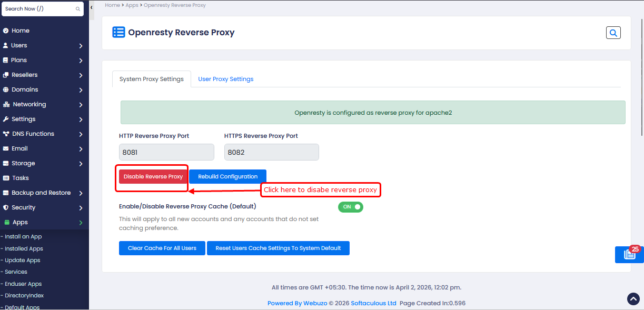Open Installed Apps from the Apps submenu
Screen dimensions: 644x310
pyautogui.click(x=24, y=248)
